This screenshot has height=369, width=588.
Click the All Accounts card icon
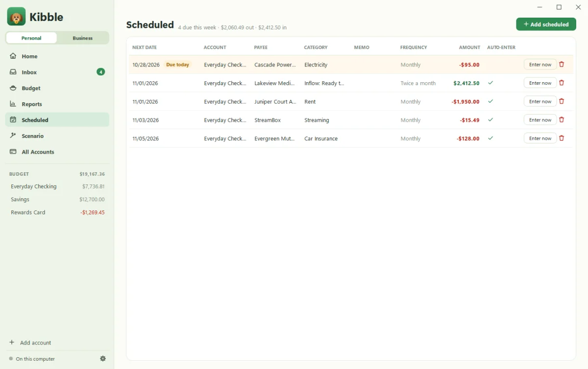click(13, 152)
